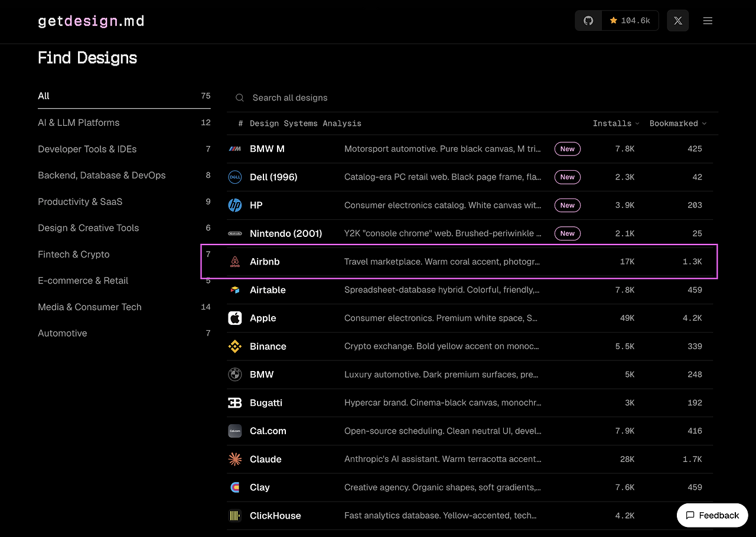Image resolution: width=756 pixels, height=537 pixels.
Task: Open the Dell (1996) design name
Action: (x=273, y=177)
